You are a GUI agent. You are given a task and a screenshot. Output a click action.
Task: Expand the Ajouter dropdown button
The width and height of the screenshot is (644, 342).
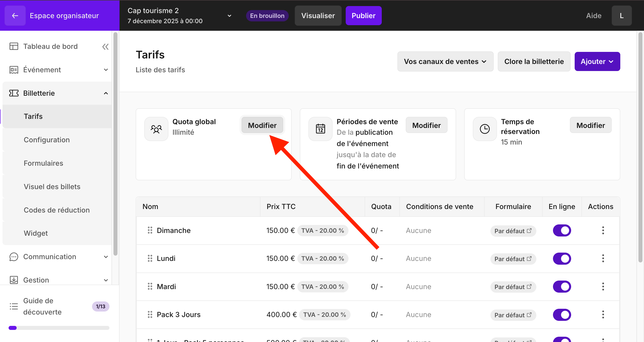pyautogui.click(x=597, y=61)
